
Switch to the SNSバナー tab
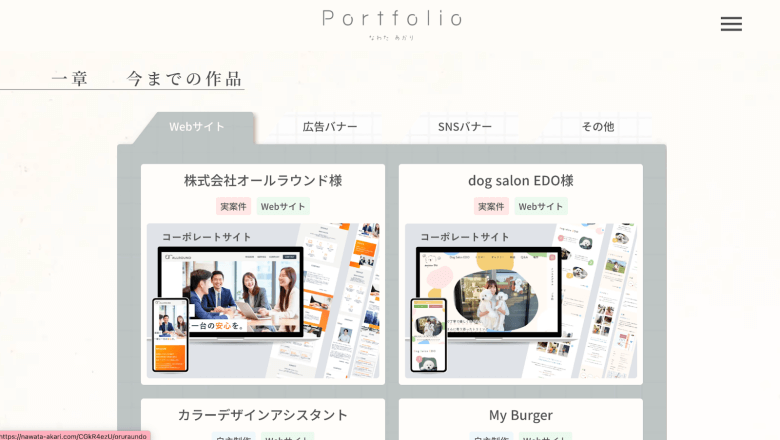point(465,127)
